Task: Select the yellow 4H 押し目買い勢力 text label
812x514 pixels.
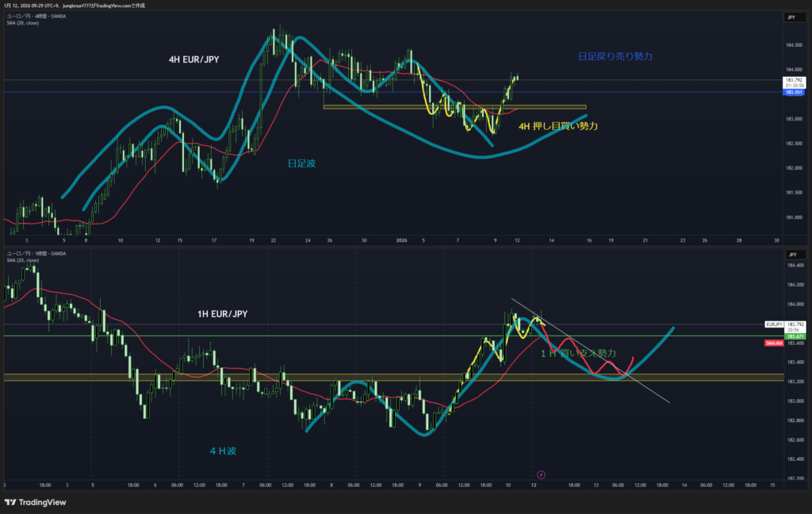Action: (x=557, y=126)
